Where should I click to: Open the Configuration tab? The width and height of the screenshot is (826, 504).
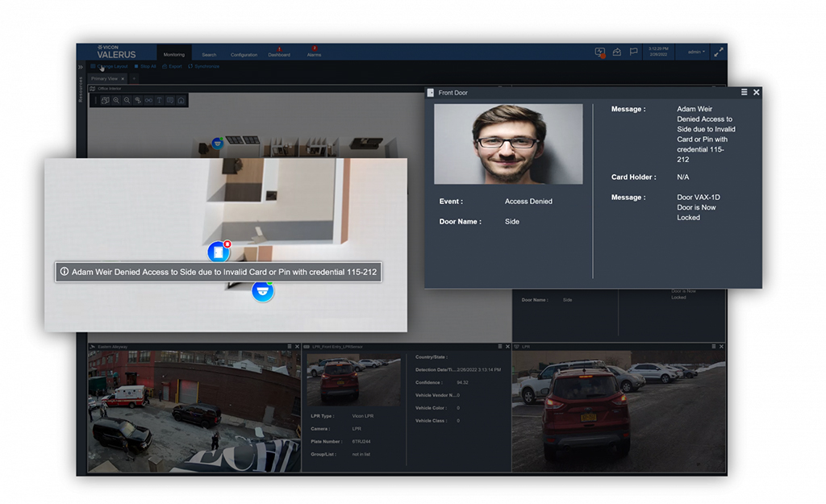coord(244,55)
